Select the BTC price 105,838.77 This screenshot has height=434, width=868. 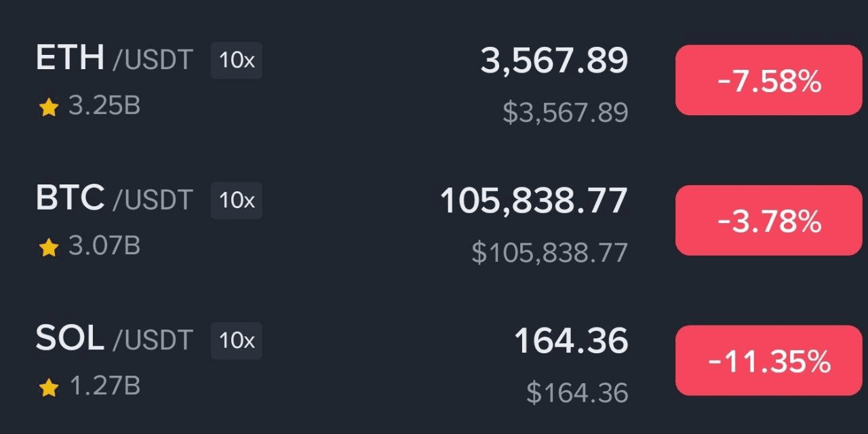534,201
